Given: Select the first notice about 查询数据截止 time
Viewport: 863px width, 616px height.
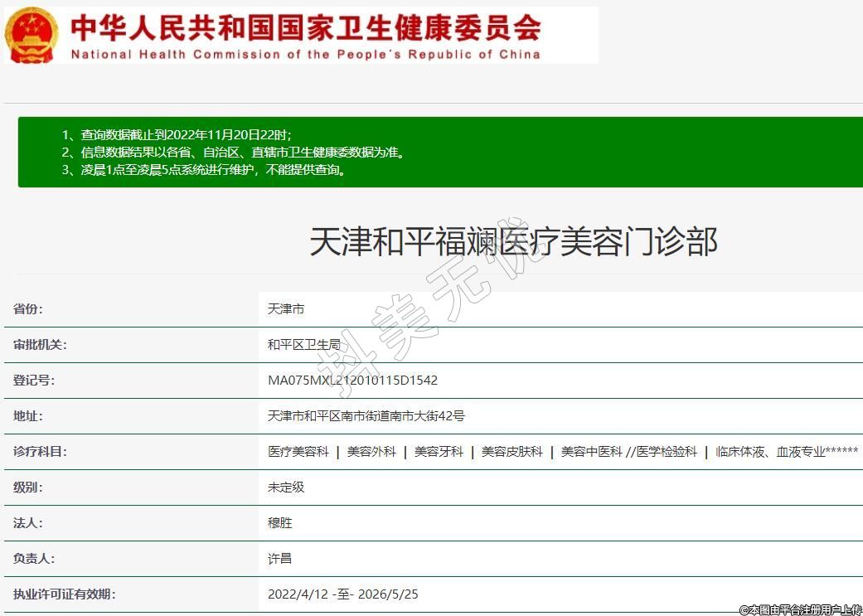Looking at the screenshot, I should 177,134.
